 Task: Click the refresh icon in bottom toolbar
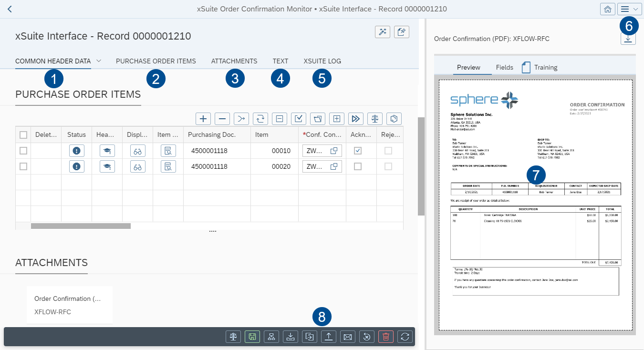(x=405, y=337)
